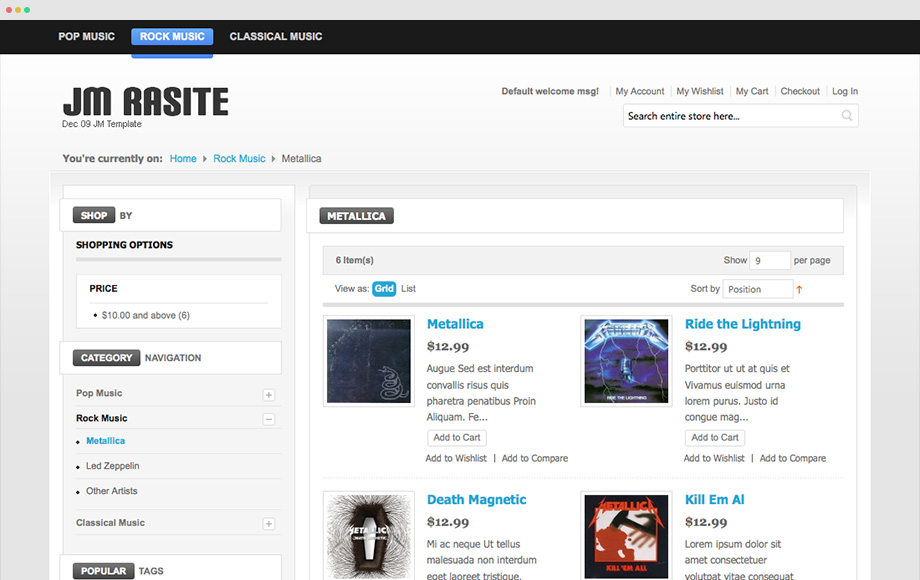Image resolution: width=920 pixels, height=580 pixels.
Task: Add Metallica album to compare
Action: [535, 458]
